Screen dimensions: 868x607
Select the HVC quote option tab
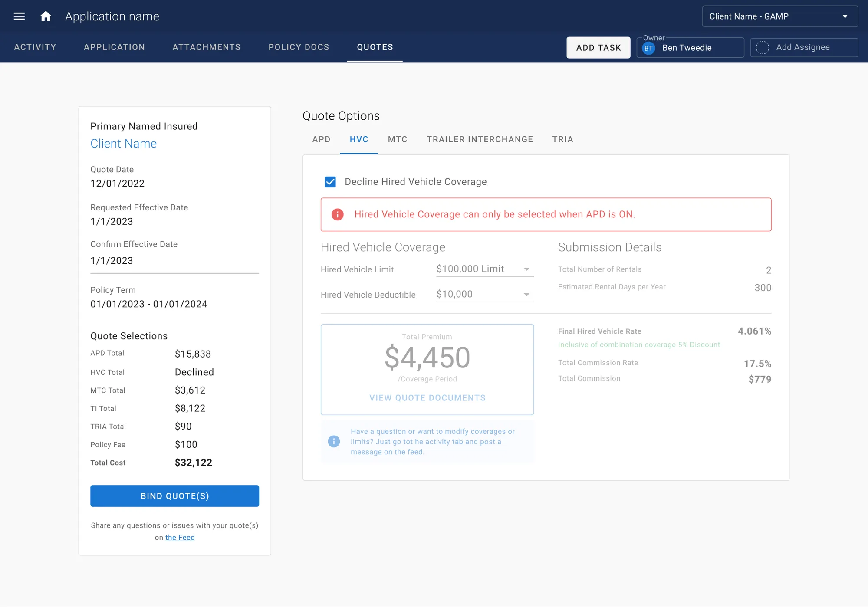359,139
